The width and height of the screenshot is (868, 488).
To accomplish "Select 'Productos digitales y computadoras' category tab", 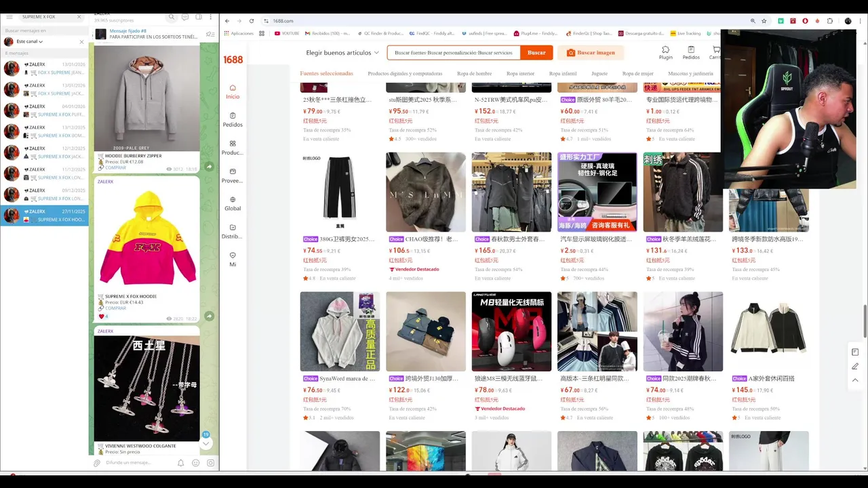I will tap(405, 73).
